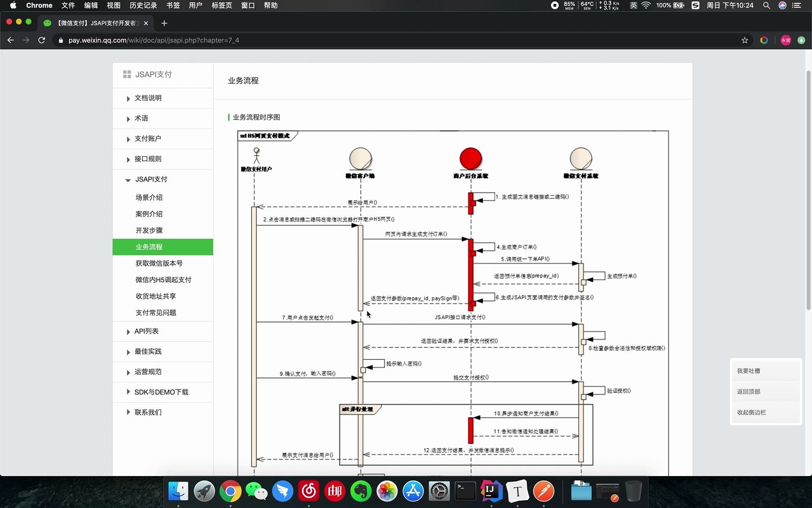The image size is (812, 508).
Task: Open App Store in the dock
Action: coord(413,492)
